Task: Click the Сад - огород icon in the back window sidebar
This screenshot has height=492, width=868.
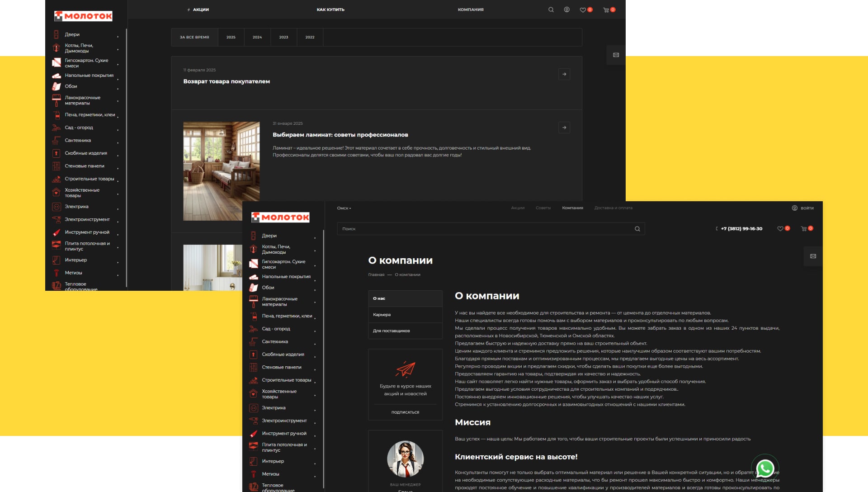Action: coord(56,128)
